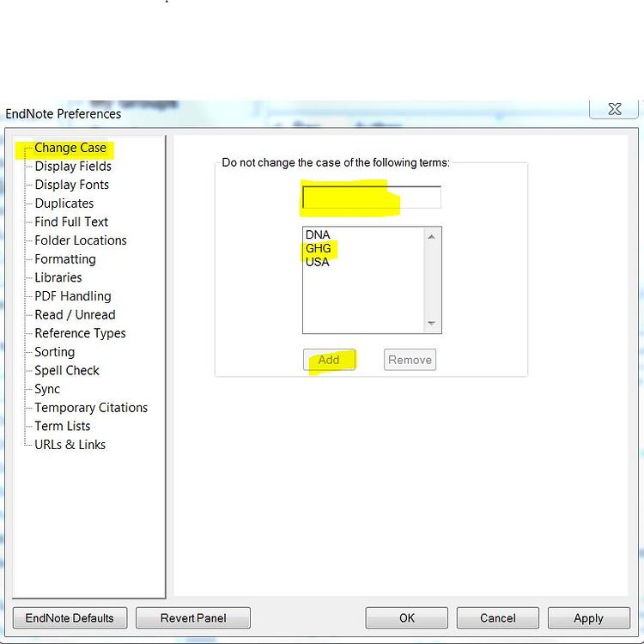Go to Sorting preferences

pos(55,352)
